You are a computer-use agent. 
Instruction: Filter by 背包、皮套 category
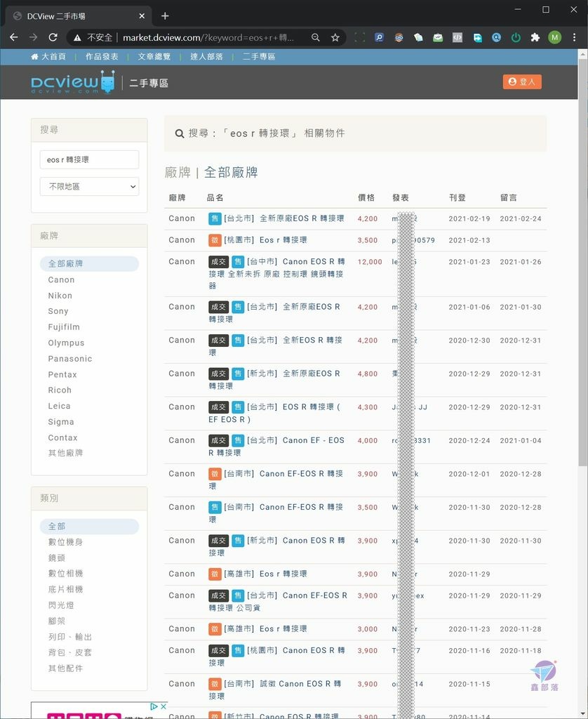[x=70, y=652]
